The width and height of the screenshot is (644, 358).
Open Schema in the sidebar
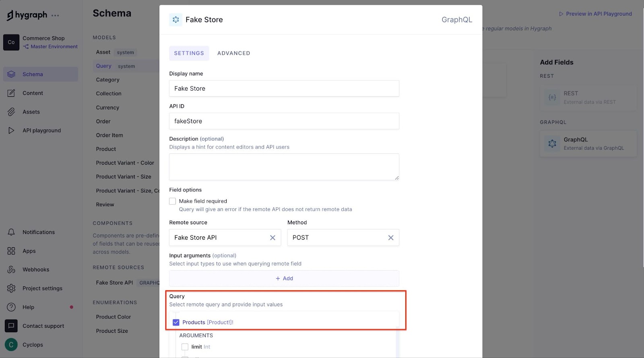(41, 74)
